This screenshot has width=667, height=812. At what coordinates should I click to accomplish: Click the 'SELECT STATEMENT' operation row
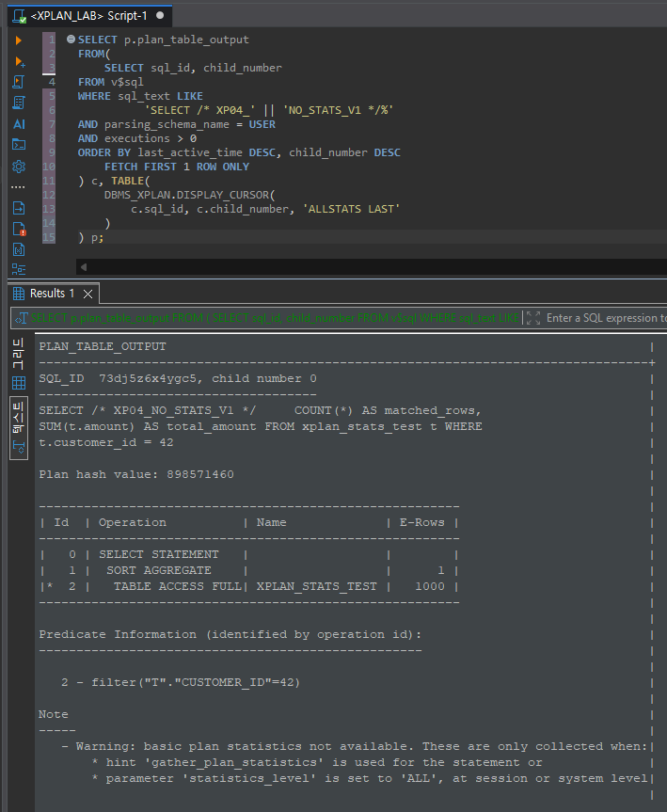click(x=158, y=554)
